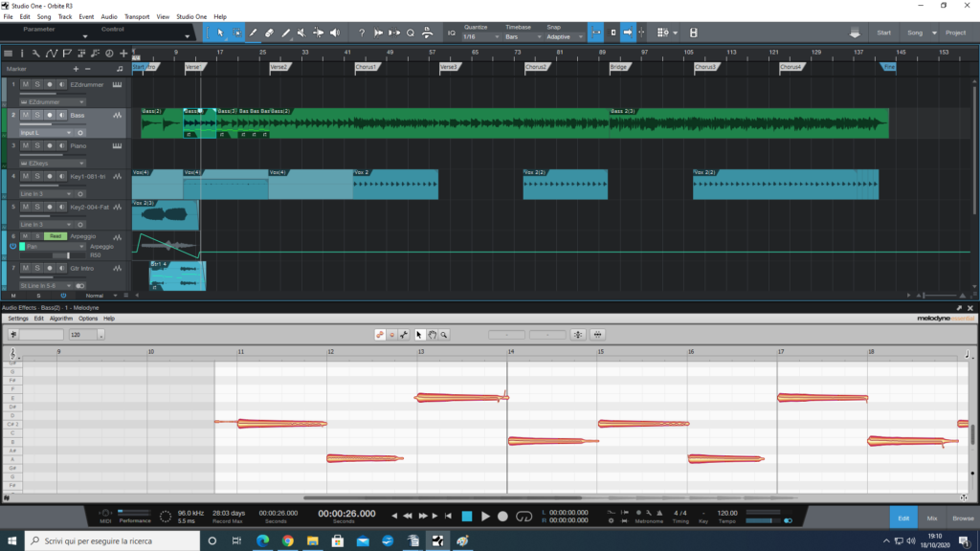Arm record on EZdrummer track
This screenshot has height=551, width=980.
coord(49,85)
